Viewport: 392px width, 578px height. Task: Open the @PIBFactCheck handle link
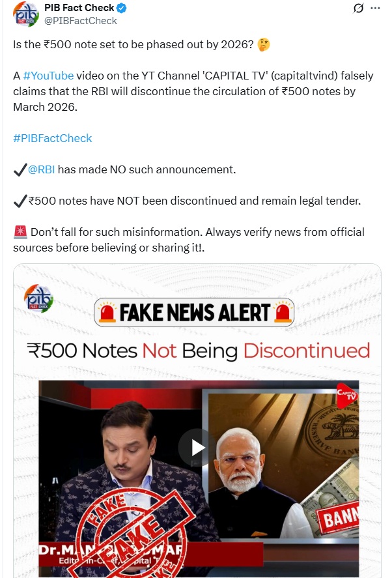point(81,21)
